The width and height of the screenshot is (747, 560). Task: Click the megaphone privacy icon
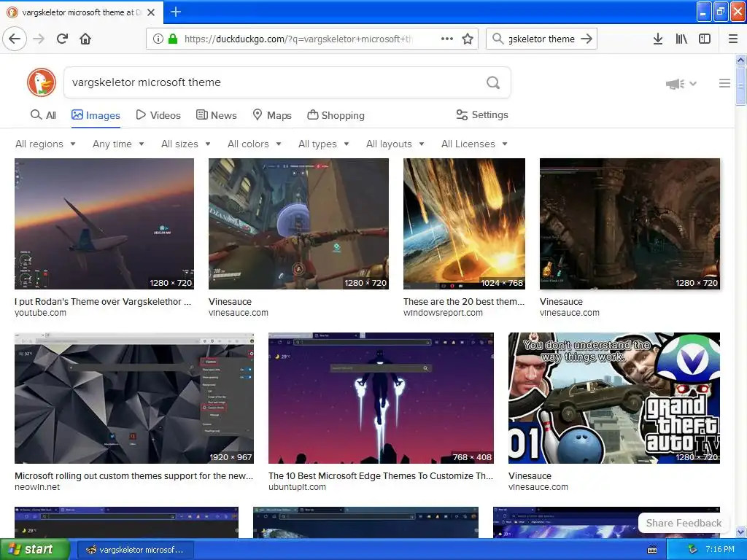click(x=675, y=84)
